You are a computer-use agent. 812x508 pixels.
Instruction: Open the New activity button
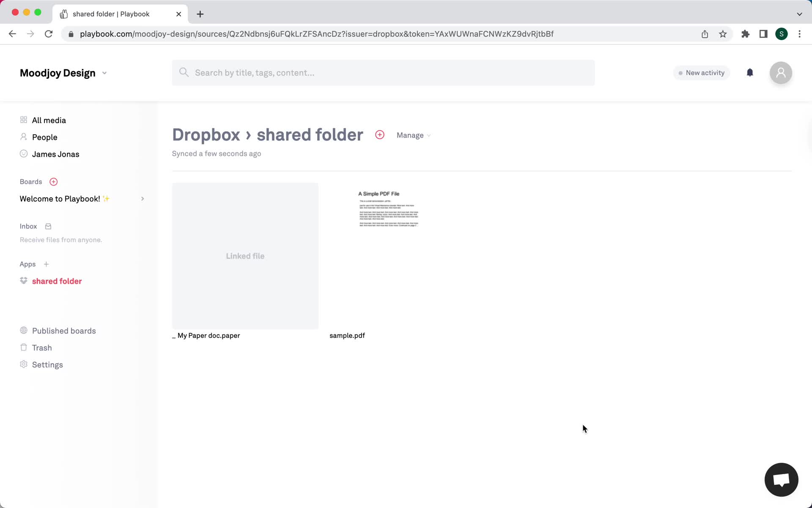[x=701, y=72]
